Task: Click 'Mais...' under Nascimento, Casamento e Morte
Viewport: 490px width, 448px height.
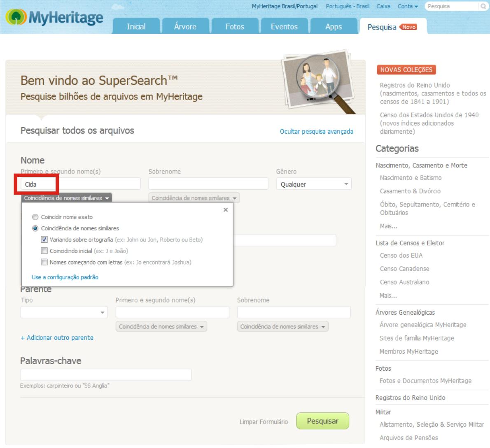Action: pos(388,226)
